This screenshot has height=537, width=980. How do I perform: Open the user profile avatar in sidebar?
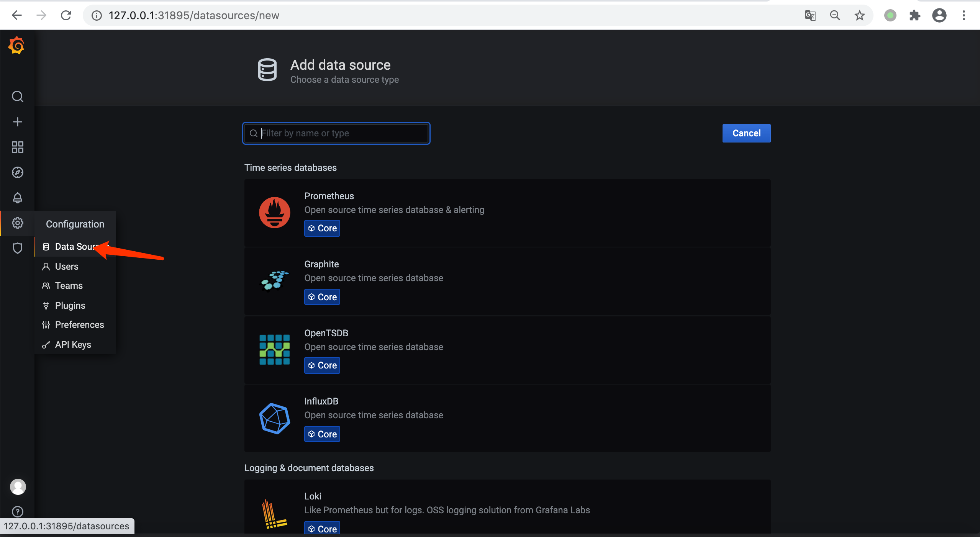(x=18, y=487)
